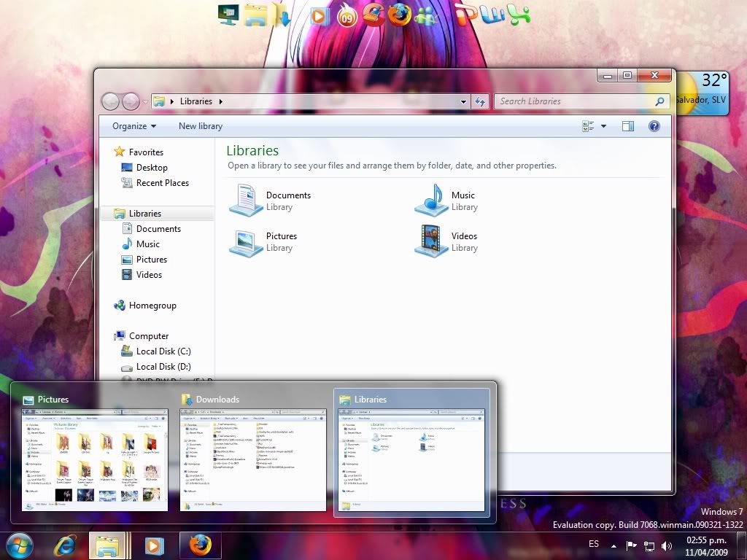
Task: Select Libraries in the navigation pane
Action: (x=158, y=214)
